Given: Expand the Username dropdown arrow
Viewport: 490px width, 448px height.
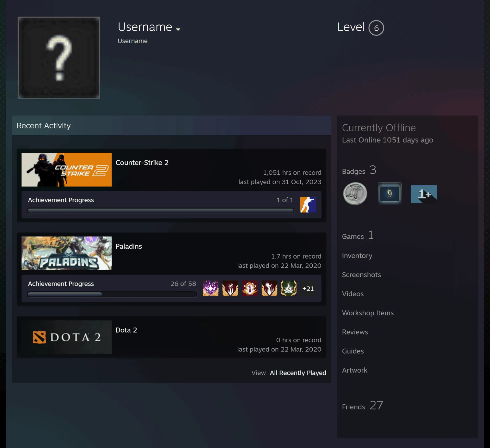Looking at the screenshot, I should 178,29.
